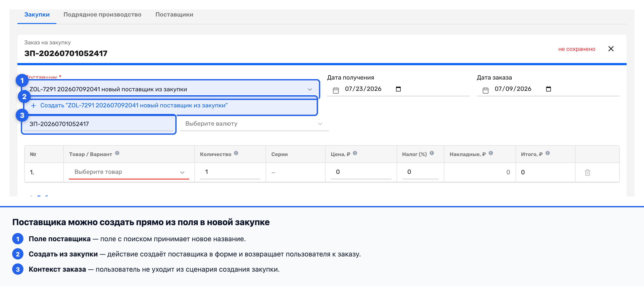
Task: Open the Подрядное производство tab
Action: (x=102, y=15)
